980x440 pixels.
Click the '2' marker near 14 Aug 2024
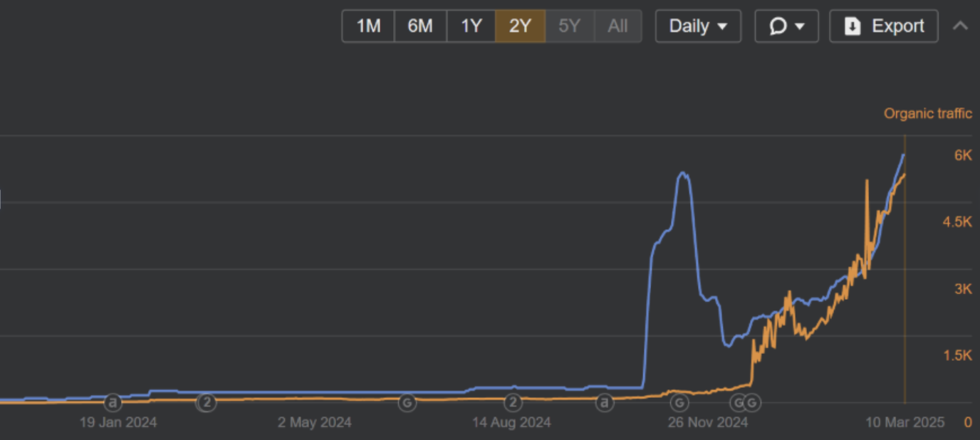pyautogui.click(x=513, y=402)
